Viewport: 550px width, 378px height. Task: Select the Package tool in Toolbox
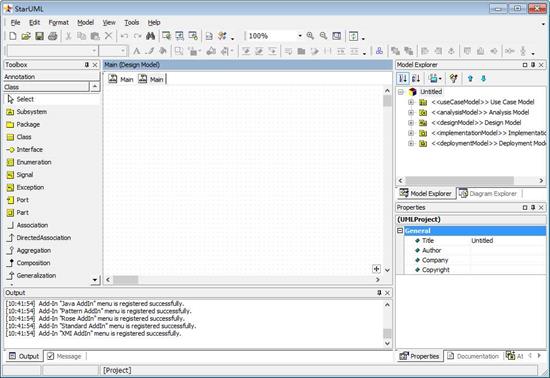(x=52, y=124)
